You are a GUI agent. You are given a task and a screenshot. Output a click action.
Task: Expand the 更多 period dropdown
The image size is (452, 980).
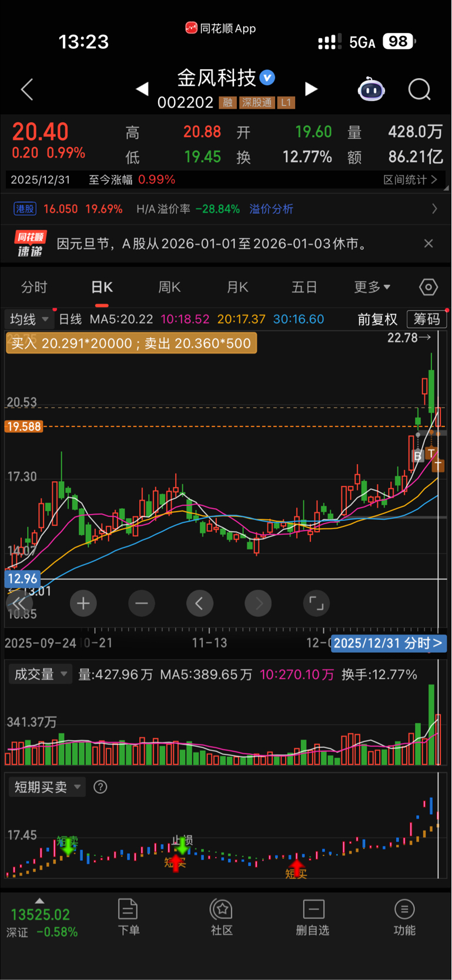tap(372, 287)
